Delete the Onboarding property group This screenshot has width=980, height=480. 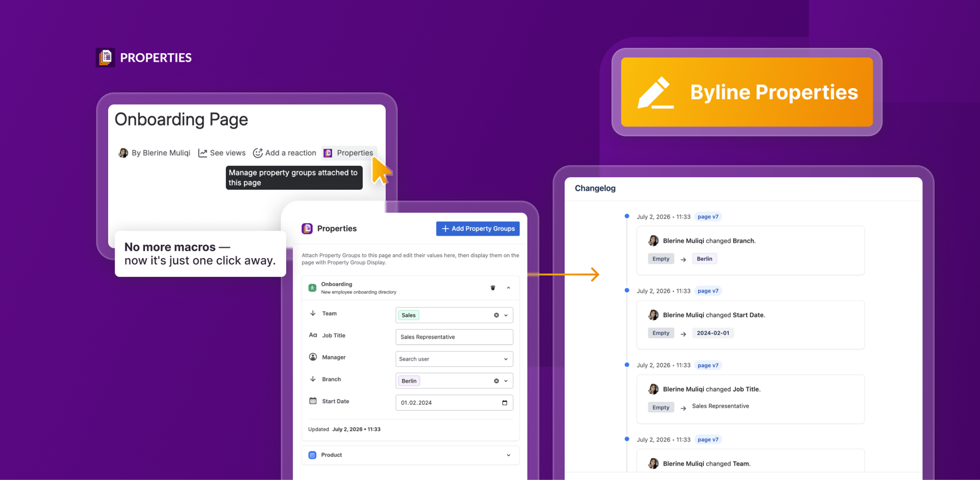493,288
